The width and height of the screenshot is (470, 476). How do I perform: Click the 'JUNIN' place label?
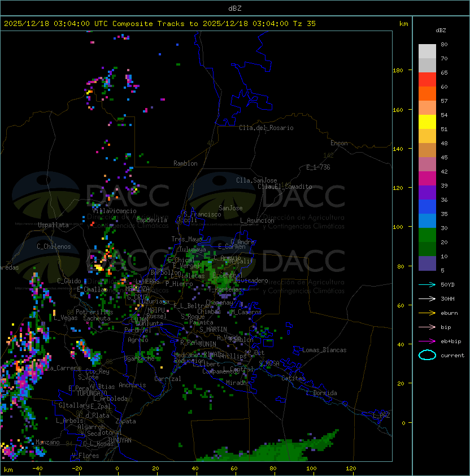(x=207, y=344)
